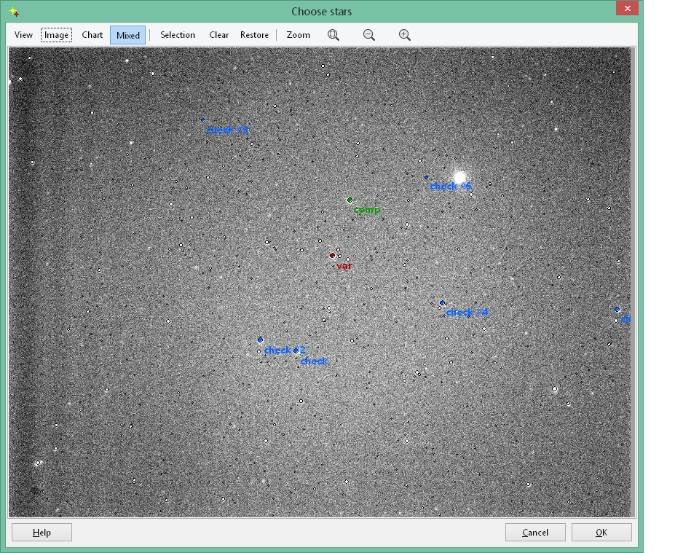Open Help for choosing stars
Image resolution: width=699 pixels, height=553 pixels.
(x=42, y=533)
